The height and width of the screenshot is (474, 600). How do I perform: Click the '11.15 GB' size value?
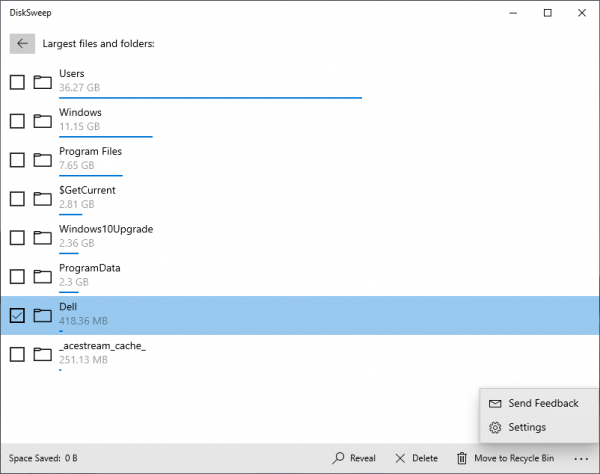[79, 127]
